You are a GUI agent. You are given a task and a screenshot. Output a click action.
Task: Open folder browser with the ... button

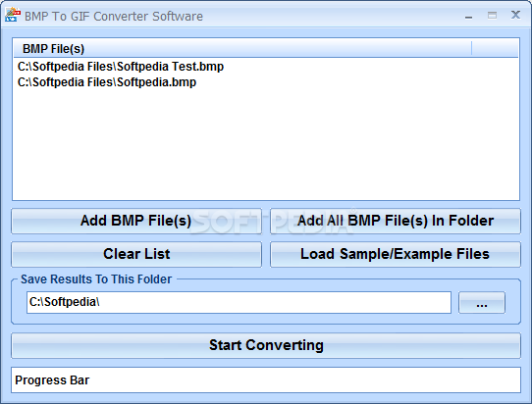click(482, 302)
